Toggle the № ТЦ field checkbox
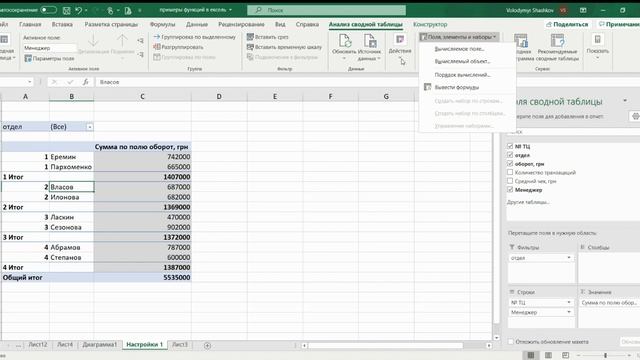 [510, 146]
